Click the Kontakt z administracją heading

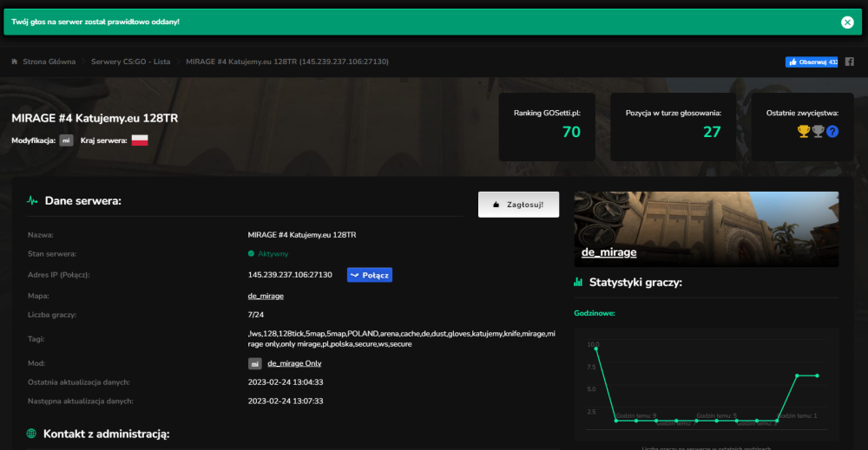(x=106, y=434)
